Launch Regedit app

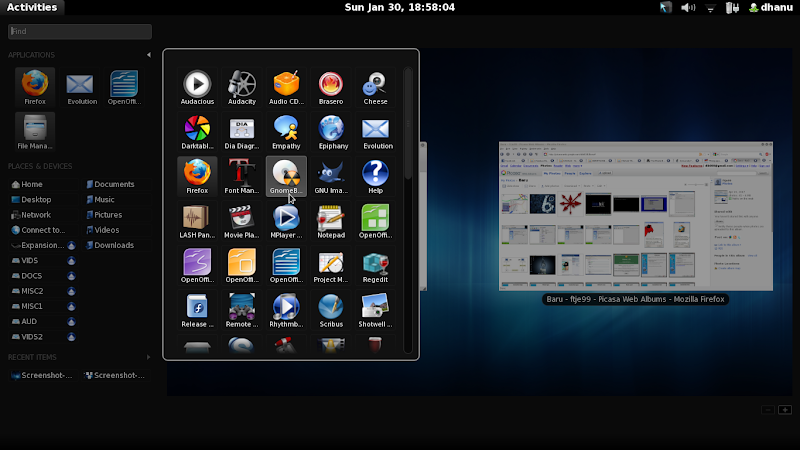coord(375,265)
